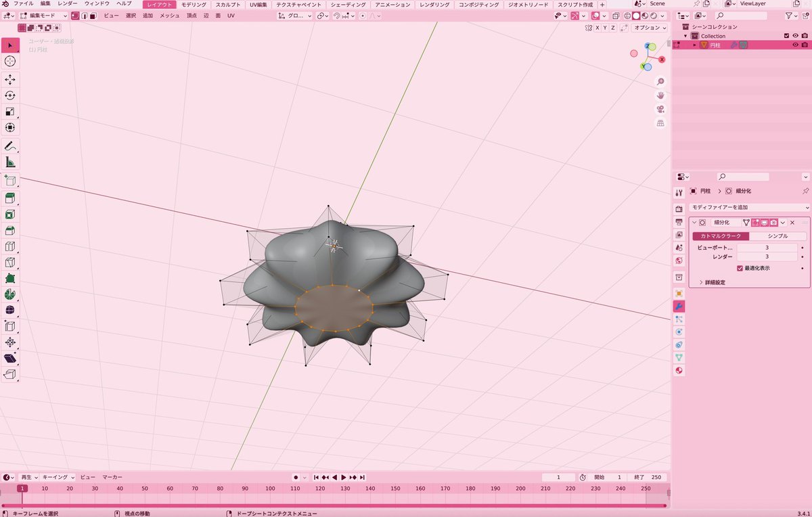Viewport: 812px width, 517px height.
Task: Select the Loop Cut tool
Action: pos(10,247)
